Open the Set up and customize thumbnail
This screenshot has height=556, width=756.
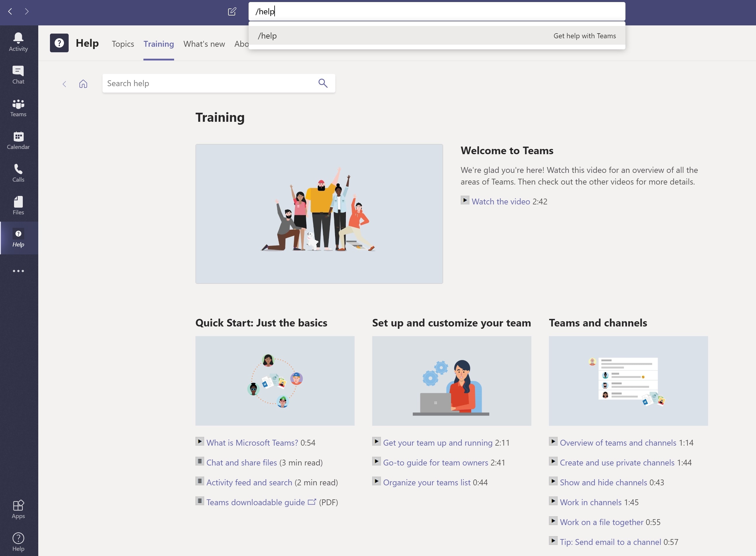[x=452, y=381]
